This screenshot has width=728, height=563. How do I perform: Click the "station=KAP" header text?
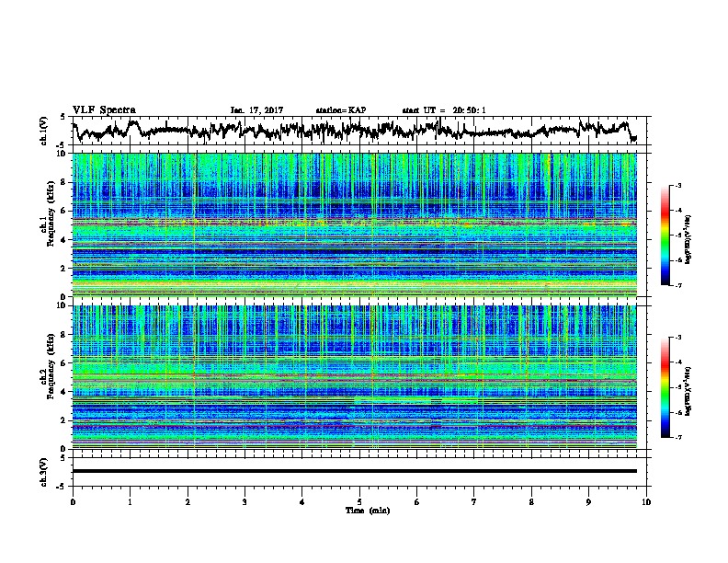341,110
